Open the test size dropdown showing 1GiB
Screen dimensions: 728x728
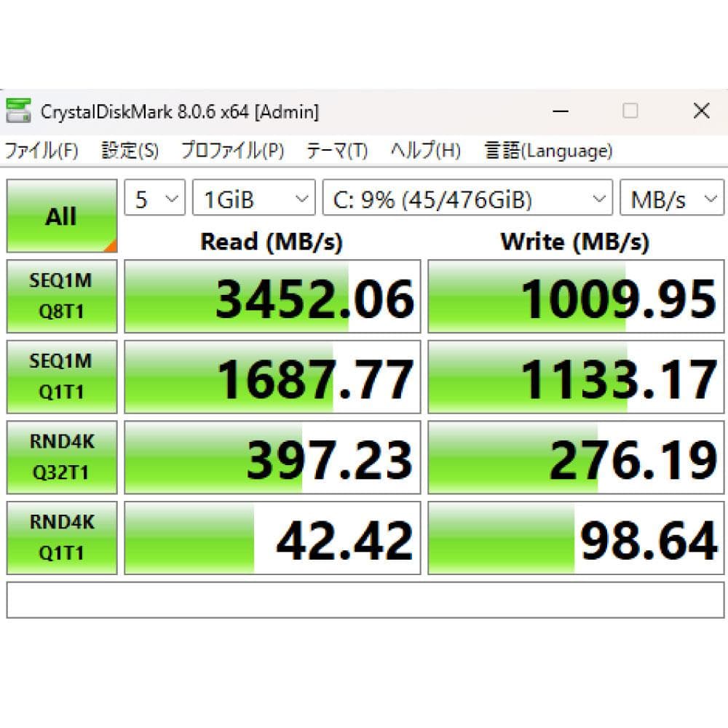click(253, 197)
